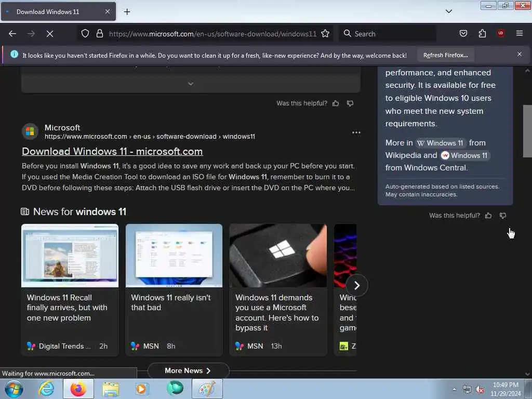Viewport: 532px width, 399px height.
Task: Thumbs down the sidebar summary feedback
Action: [503, 216]
